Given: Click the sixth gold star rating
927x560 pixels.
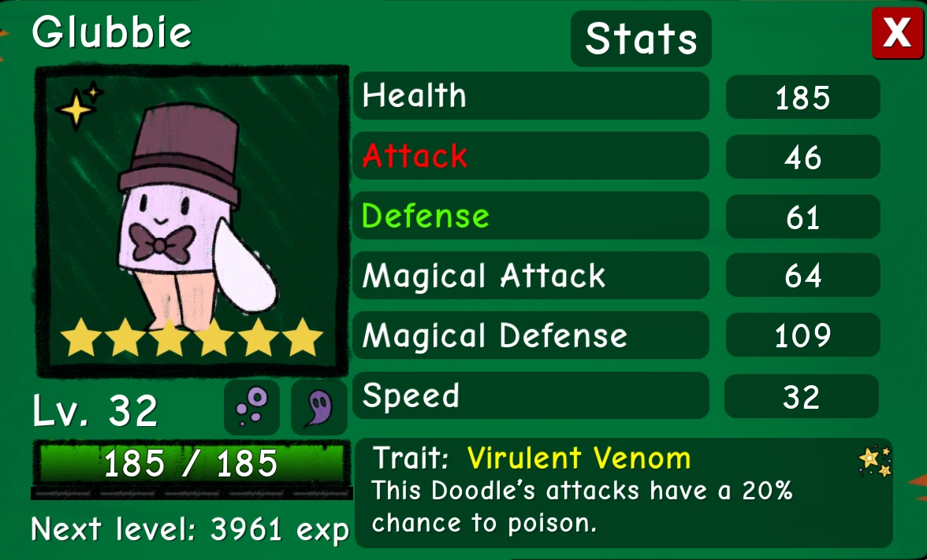Looking at the screenshot, I should click(303, 337).
